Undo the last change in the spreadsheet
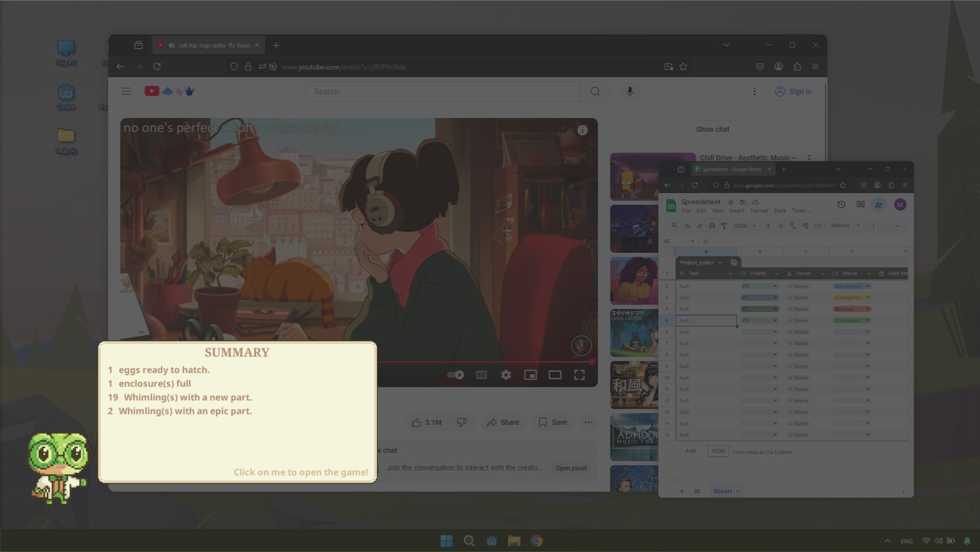 pyautogui.click(x=687, y=225)
